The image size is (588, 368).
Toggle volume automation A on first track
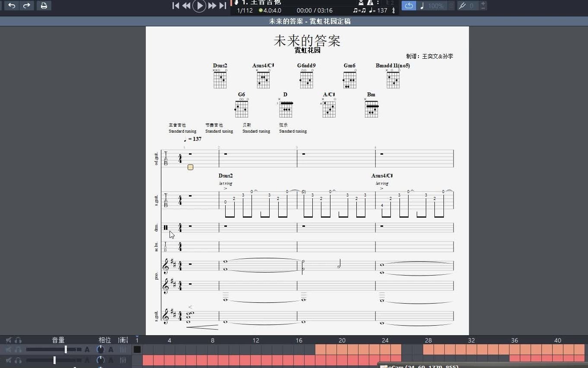tap(87, 349)
